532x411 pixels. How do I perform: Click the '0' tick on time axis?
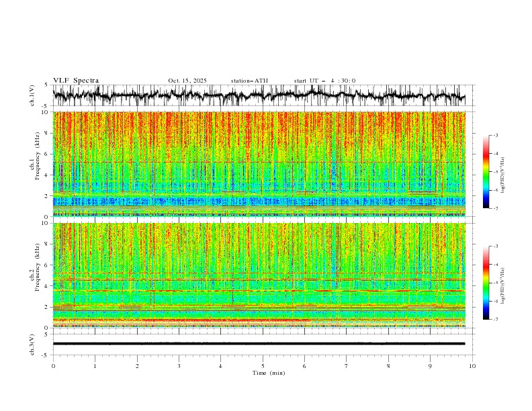click(53, 366)
